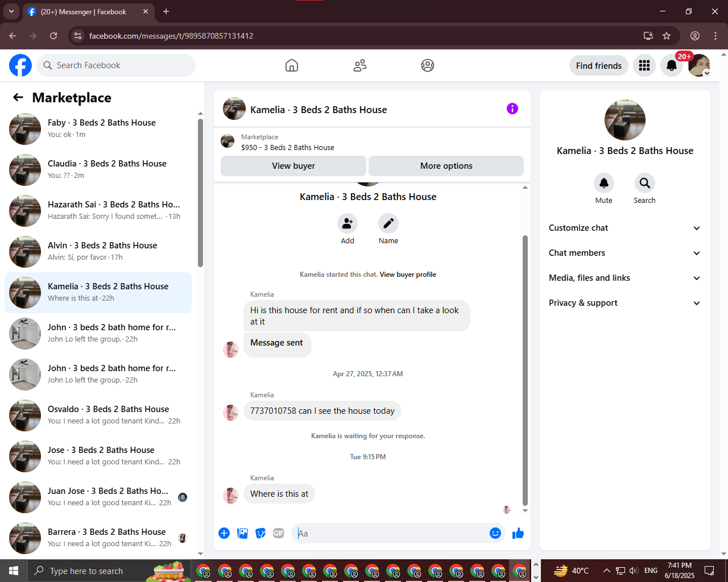Send a thumbs-up like
This screenshot has height=582, width=728.
click(x=518, y=533)
